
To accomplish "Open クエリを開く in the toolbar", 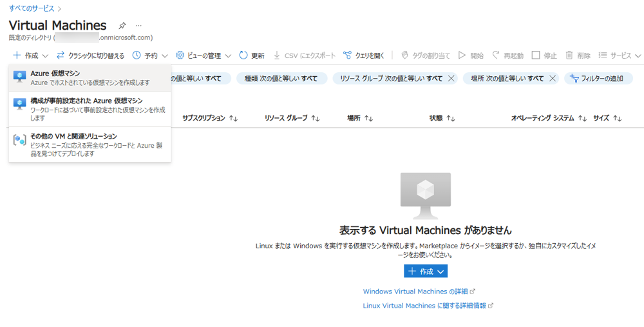I will (364, 55).
